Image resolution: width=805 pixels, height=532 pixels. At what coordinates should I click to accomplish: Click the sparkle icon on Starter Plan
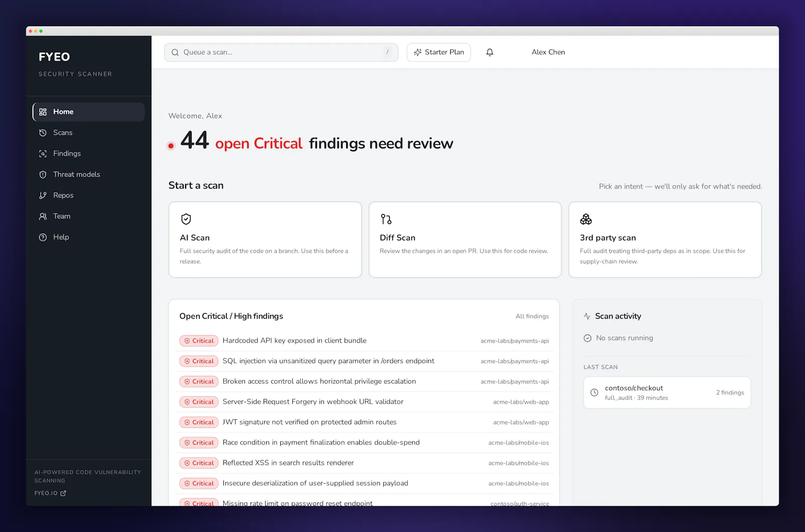418,52
